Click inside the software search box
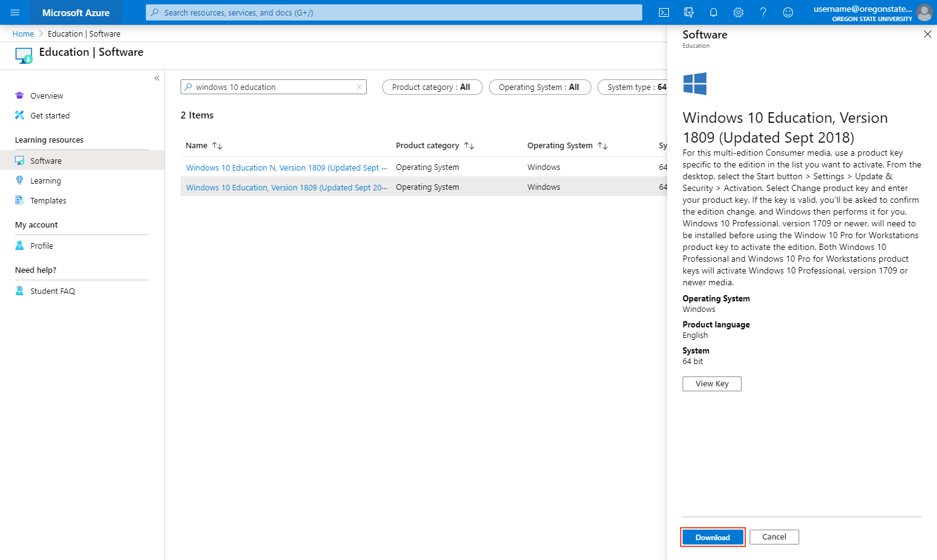Viewport: 937px width, 560px height. [273, 87]
